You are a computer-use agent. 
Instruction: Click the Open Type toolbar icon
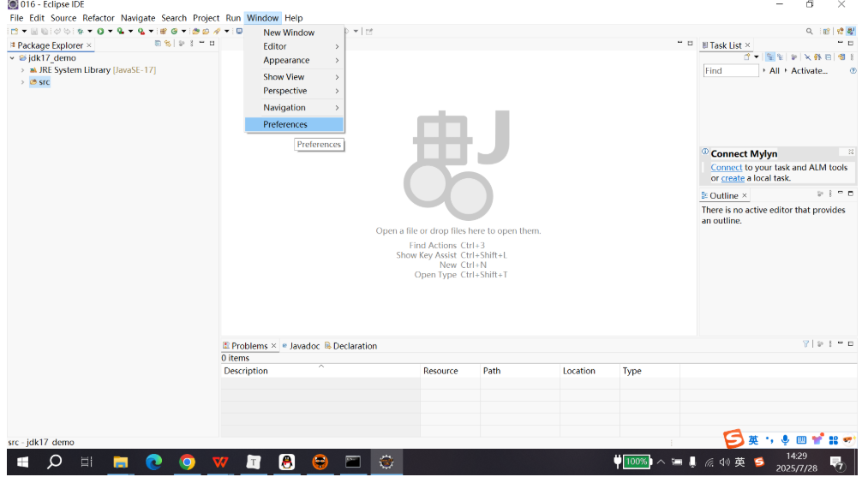(195, 32)
